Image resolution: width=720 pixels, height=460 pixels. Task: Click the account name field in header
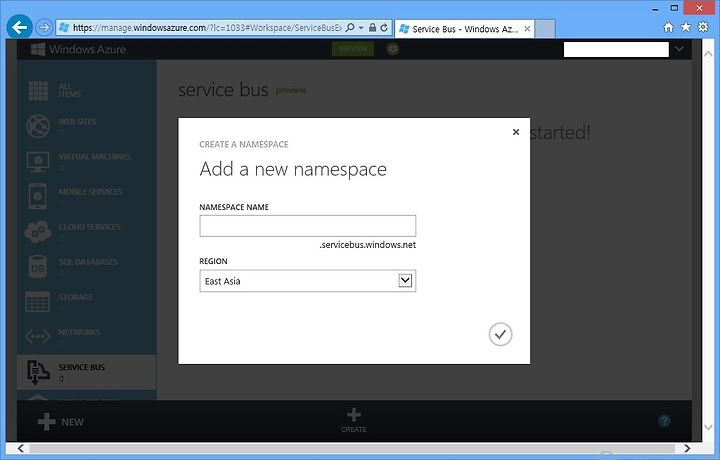[x=616, y=50]
